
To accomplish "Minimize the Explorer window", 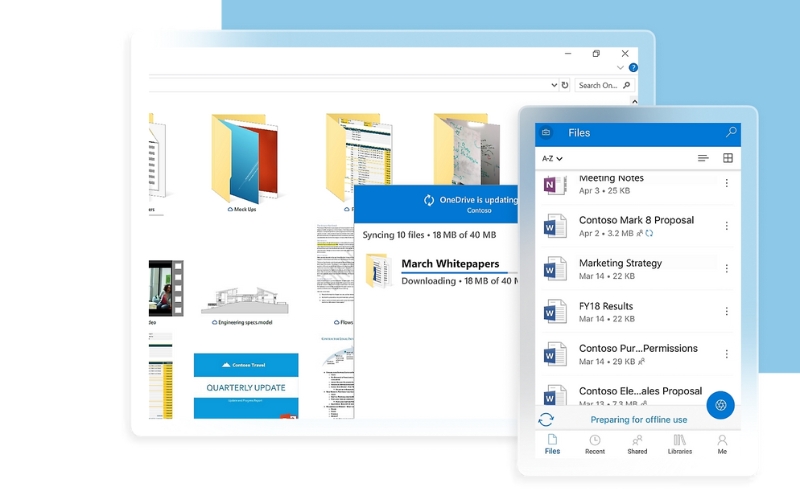I will tap(568, 53).
